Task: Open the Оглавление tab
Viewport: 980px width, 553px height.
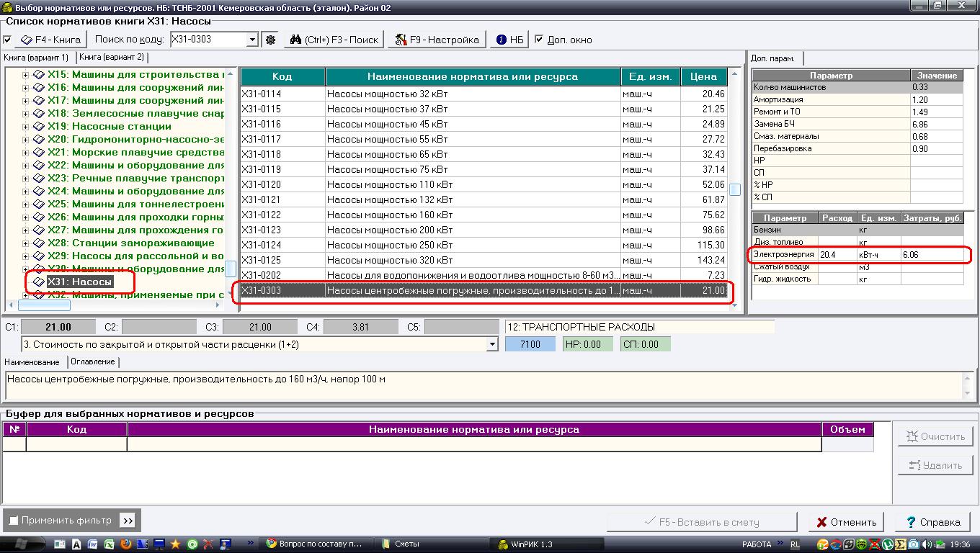Action: click(92, 361)
